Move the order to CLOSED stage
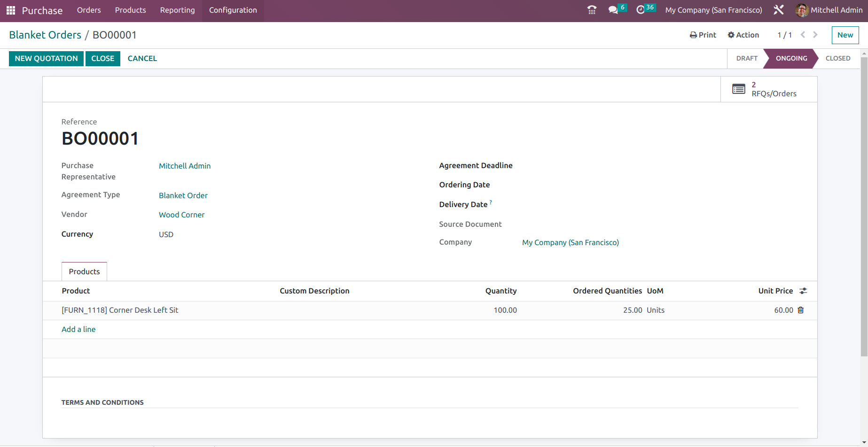 tap(838, 58)
